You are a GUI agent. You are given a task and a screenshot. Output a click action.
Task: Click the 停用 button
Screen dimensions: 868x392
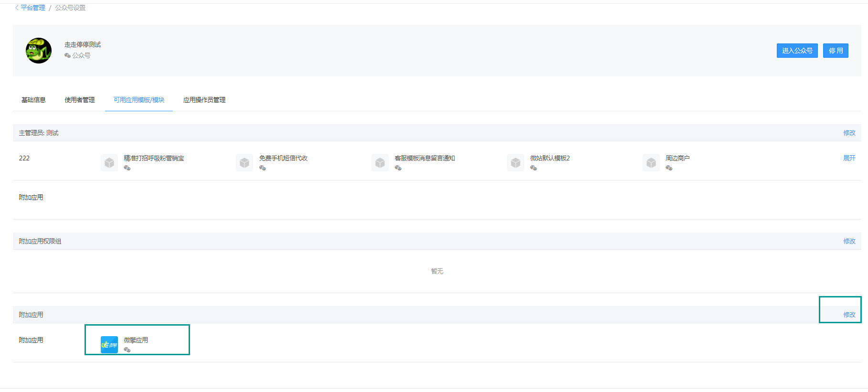click(x=836, y=51)
